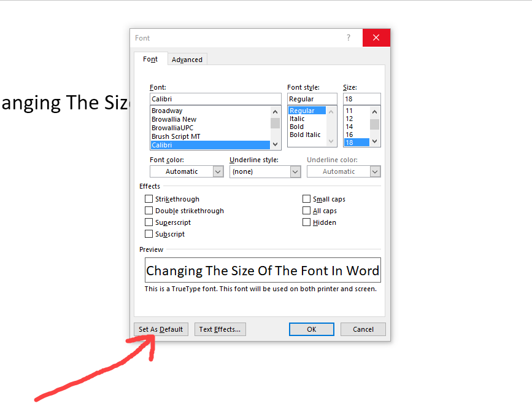Click OK to apply font settings
This screenshot has width=532, height=403.
tap(311, 329)
